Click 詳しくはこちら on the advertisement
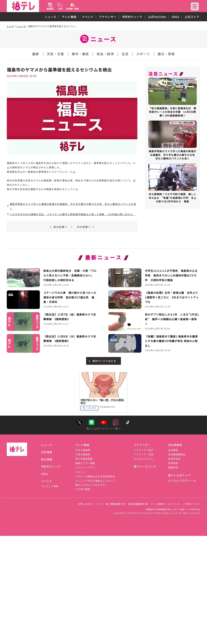The image size is (207, 644). pos(89,408)
